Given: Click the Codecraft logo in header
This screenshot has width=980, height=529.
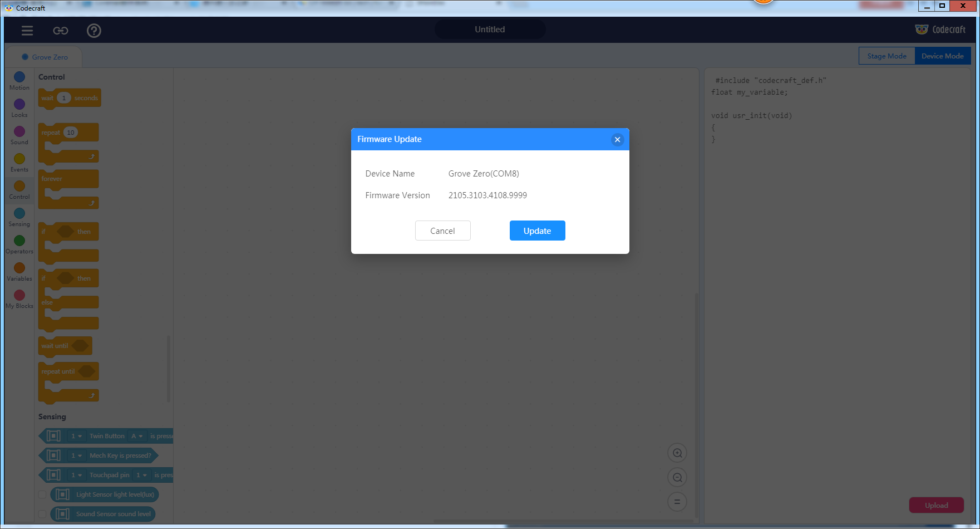Looking at the screenshot, I should coord(940,30).
